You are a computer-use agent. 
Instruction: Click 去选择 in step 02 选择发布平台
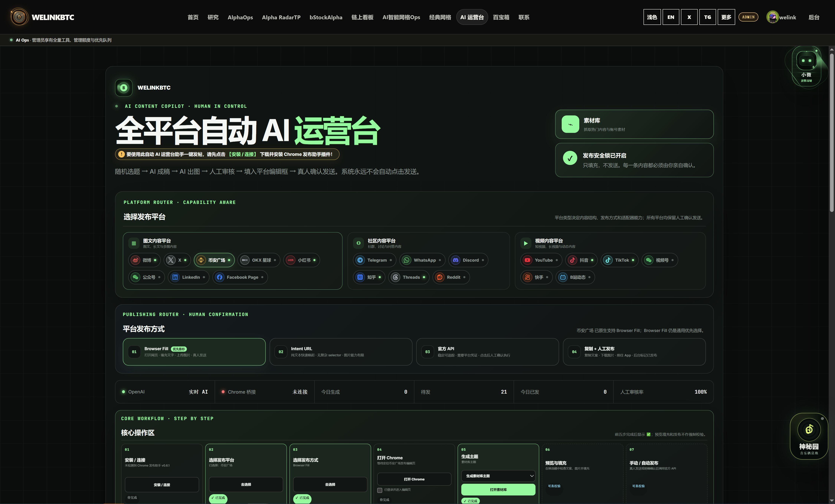(246, 484)
